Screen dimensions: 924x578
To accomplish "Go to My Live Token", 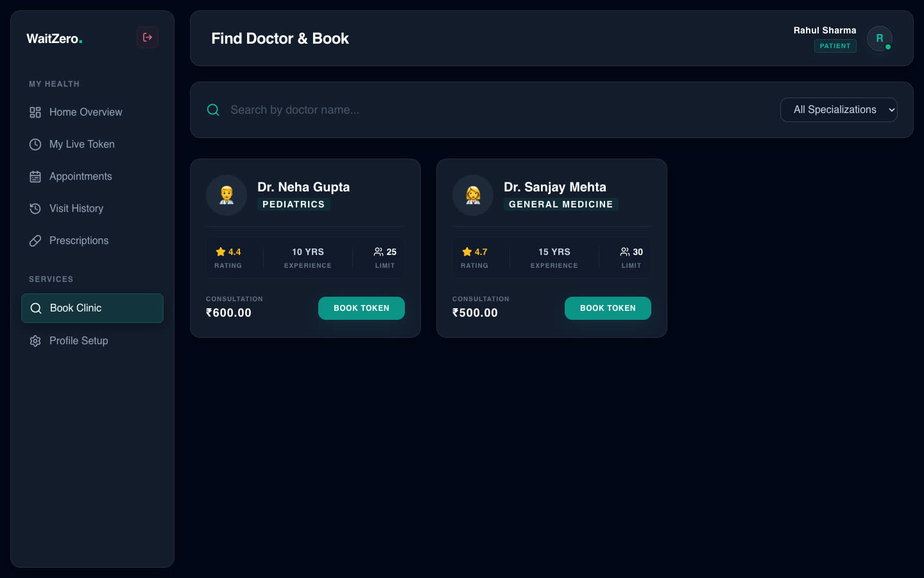I will tap(92, 144).
